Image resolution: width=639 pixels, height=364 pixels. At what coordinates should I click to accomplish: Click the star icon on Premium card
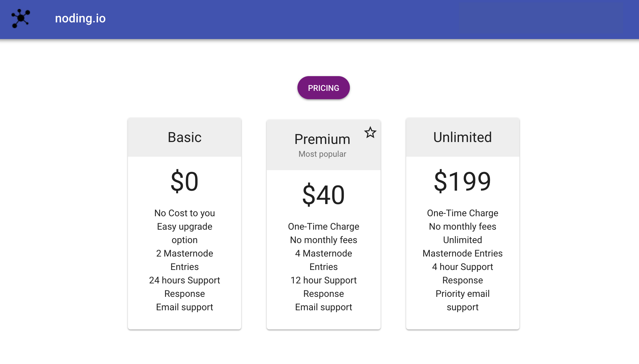(x=370, y=132)
